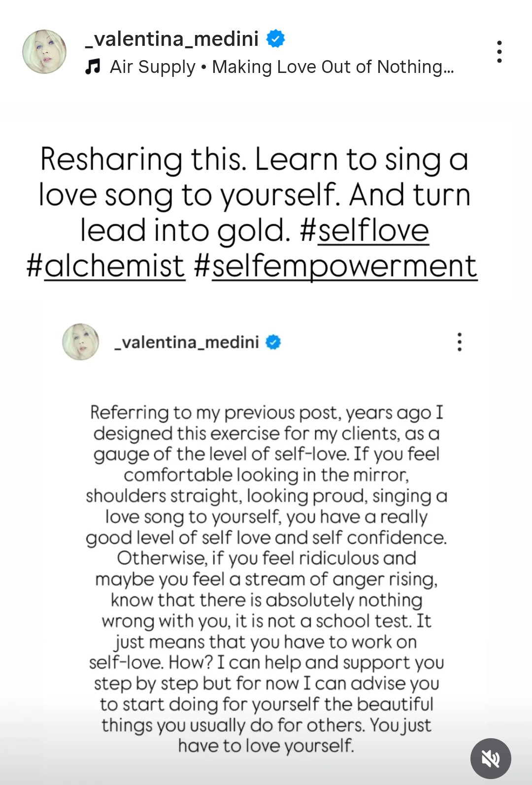Tap the 'Referring to my previous post' line
Viewport: 532px width, 785px height.
[266, 412]
